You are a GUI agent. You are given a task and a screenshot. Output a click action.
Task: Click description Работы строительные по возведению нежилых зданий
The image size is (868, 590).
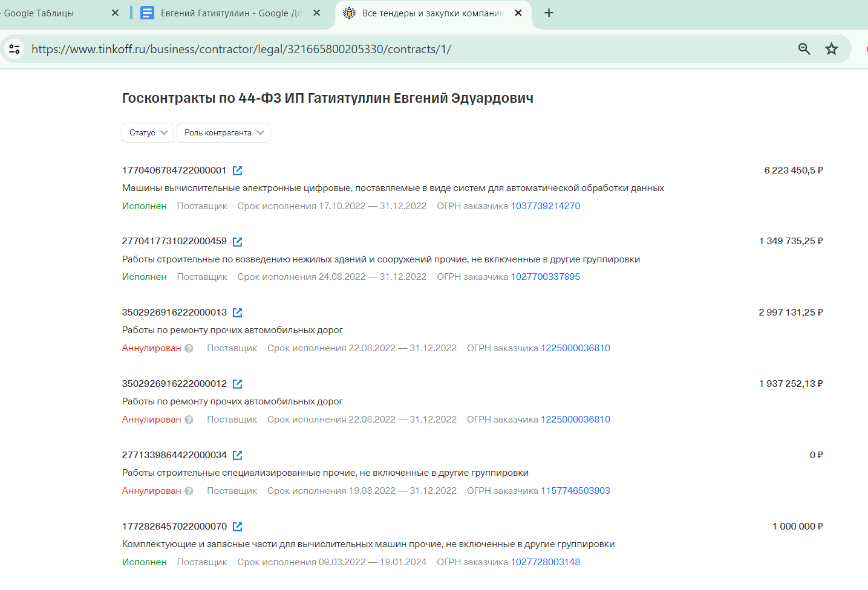point(381,259)
